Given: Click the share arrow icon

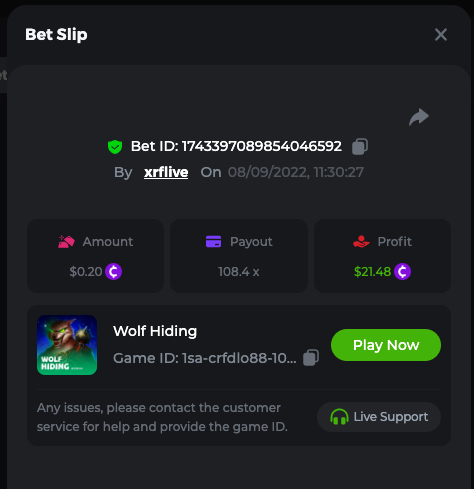Looking at the screenshot, I should click(419, 117).
